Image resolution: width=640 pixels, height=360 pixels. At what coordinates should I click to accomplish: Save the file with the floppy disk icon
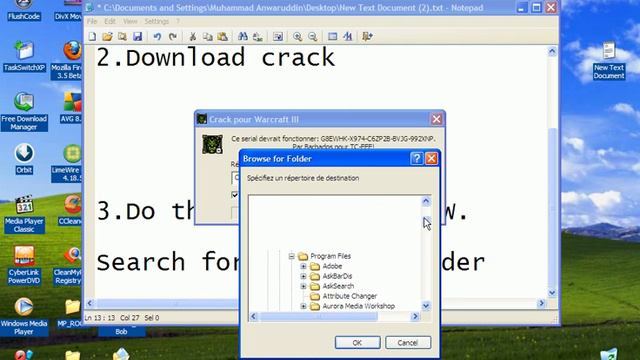pos(138,37)
